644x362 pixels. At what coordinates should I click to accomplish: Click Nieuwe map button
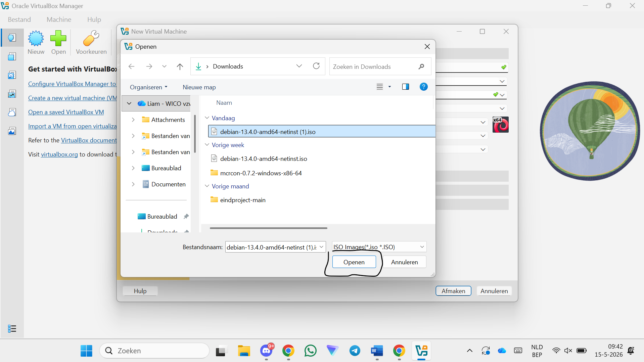199,87
